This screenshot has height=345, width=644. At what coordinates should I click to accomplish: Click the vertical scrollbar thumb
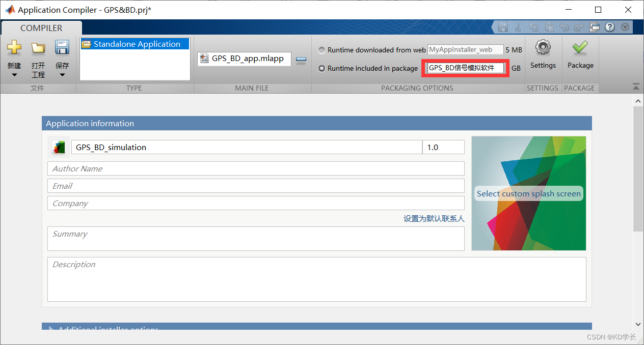tap(638, 169)
